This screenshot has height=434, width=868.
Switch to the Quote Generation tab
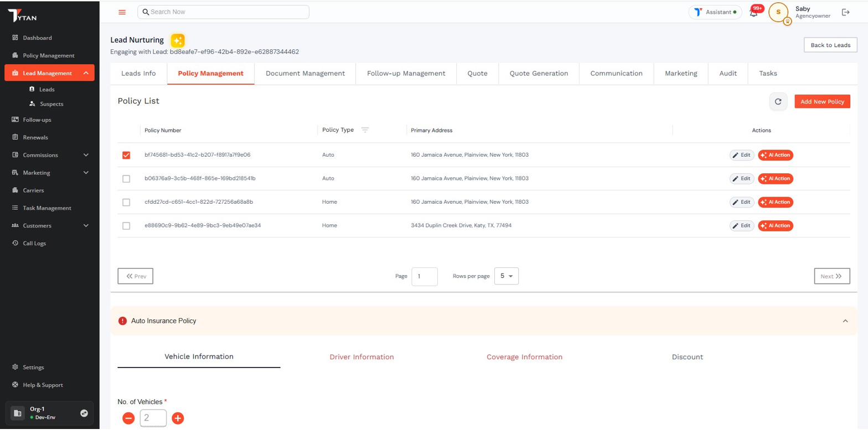coord(539,74)
